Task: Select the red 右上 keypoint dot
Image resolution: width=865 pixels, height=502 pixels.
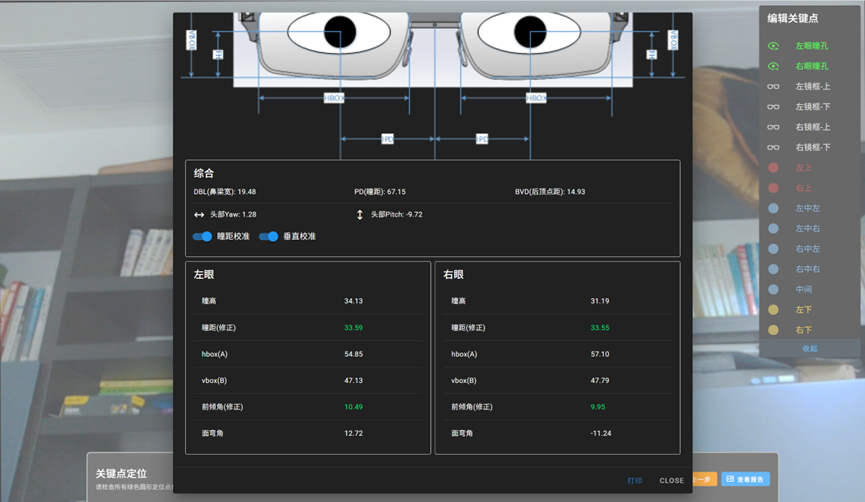Action: click(x=773, y=188)
